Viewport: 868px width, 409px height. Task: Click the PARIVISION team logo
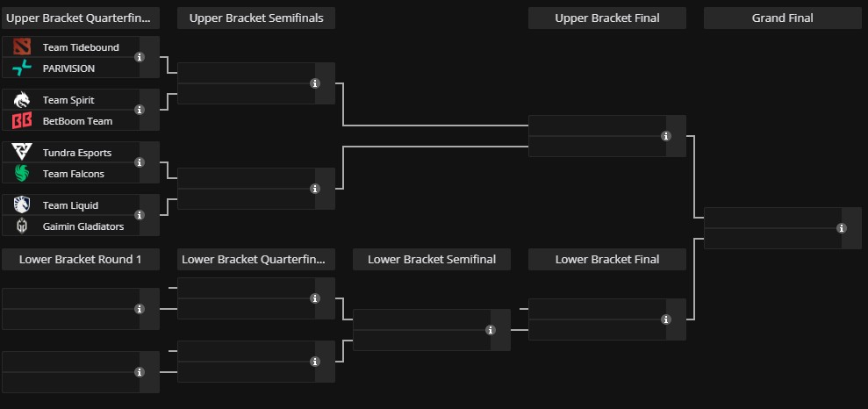tap(22, 68)
